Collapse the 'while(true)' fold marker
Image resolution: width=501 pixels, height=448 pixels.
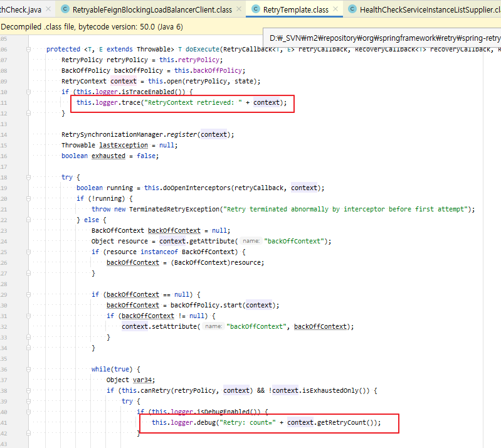coord(28,369)
